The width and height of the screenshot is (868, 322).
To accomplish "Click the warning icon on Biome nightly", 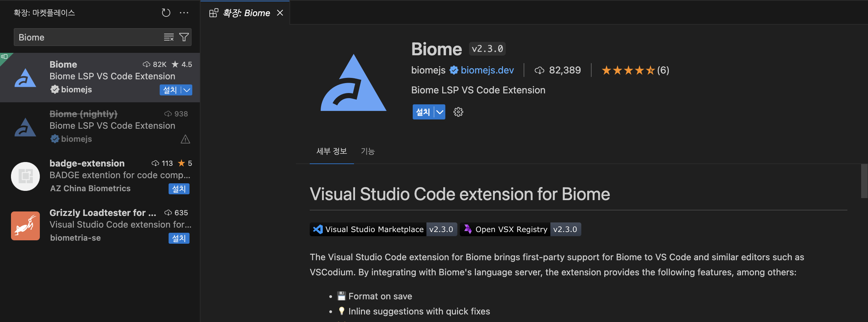I will [185, 139].
